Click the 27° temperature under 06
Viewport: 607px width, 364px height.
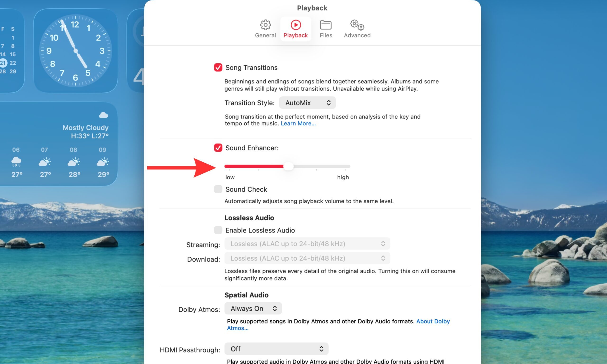click(x=17, y=174)
